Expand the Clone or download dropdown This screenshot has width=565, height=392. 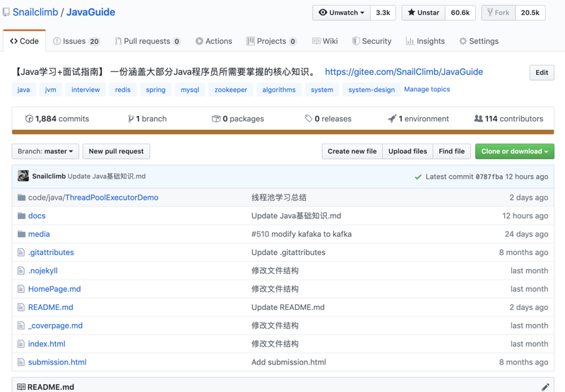515,151
